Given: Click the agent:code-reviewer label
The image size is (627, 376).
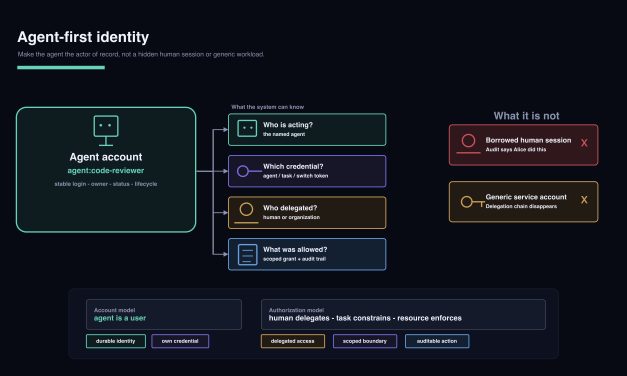Looking at the screenshot, I should (x=106, y=171).
